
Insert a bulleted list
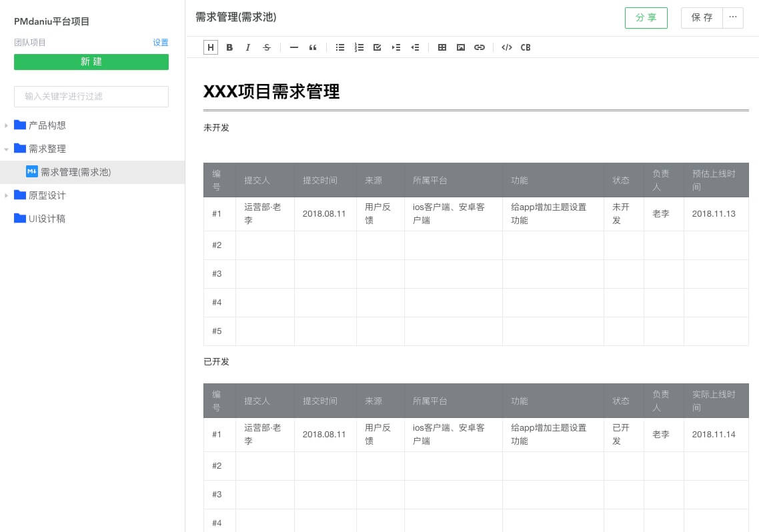point(340,47)
